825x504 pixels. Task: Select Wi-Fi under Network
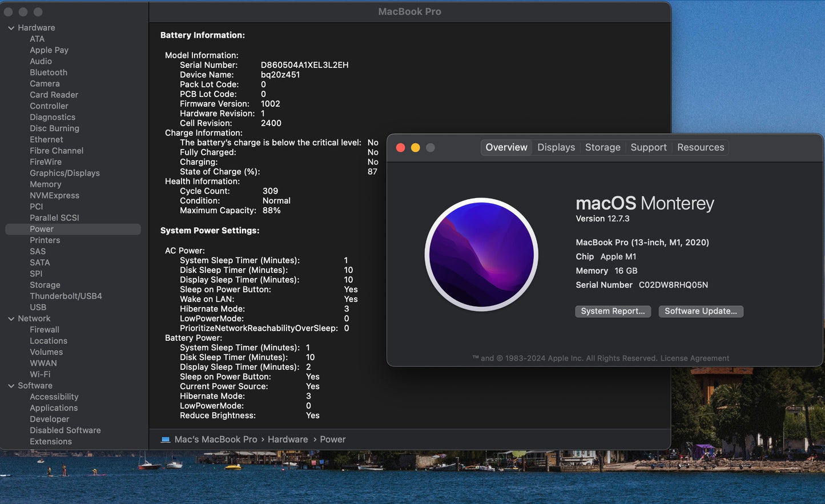pyautogui.click(x=40, y=374)
